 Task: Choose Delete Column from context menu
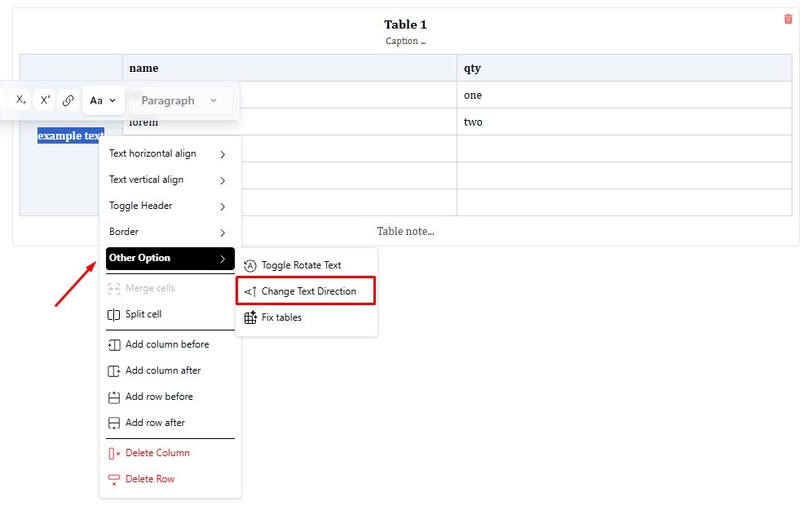pyautogui.click(x=157, y=453)
